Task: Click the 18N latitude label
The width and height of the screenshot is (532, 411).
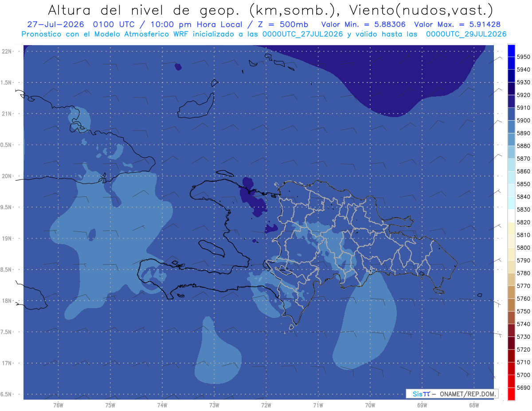Action: [x=7, y=301]
